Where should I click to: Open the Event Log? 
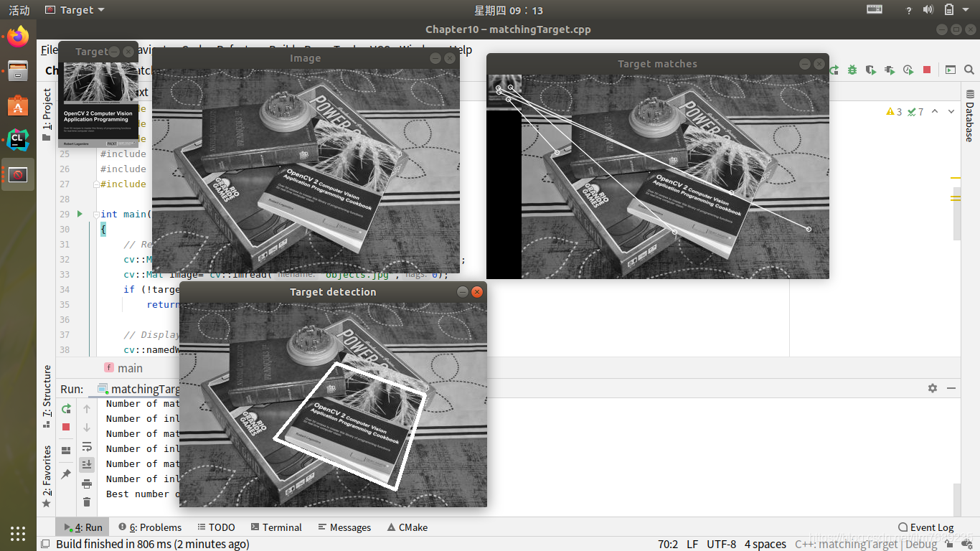point(925,527)
